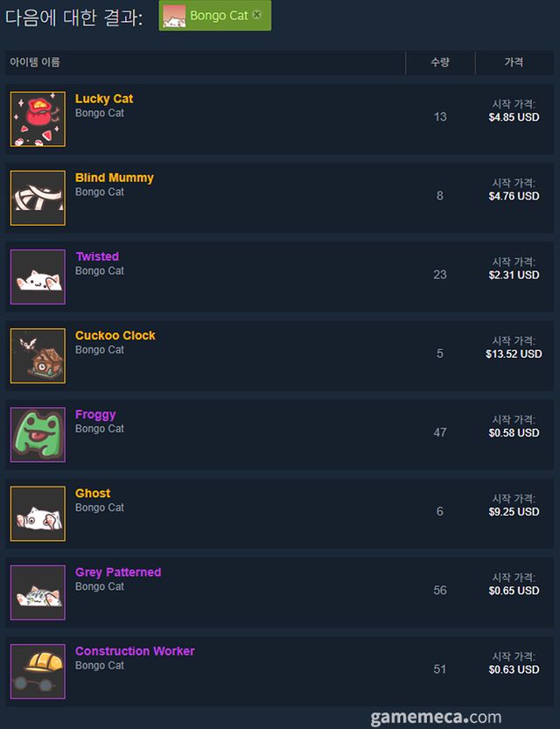This screenshot has height=729, width=560.
Task: Open the Construction Worker listing link
Action: click(x=135, y=651)
